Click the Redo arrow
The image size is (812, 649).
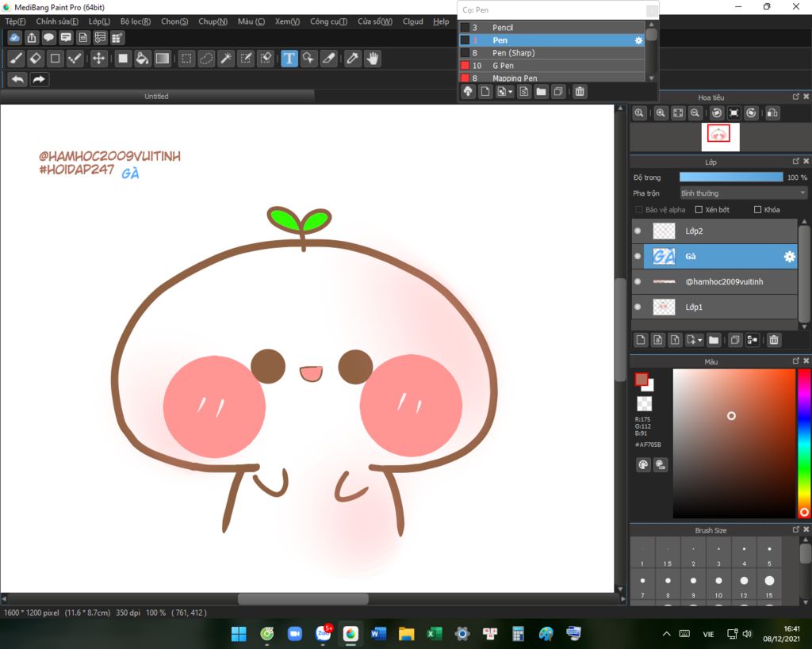pyautogui.click(x=39, y=80)
